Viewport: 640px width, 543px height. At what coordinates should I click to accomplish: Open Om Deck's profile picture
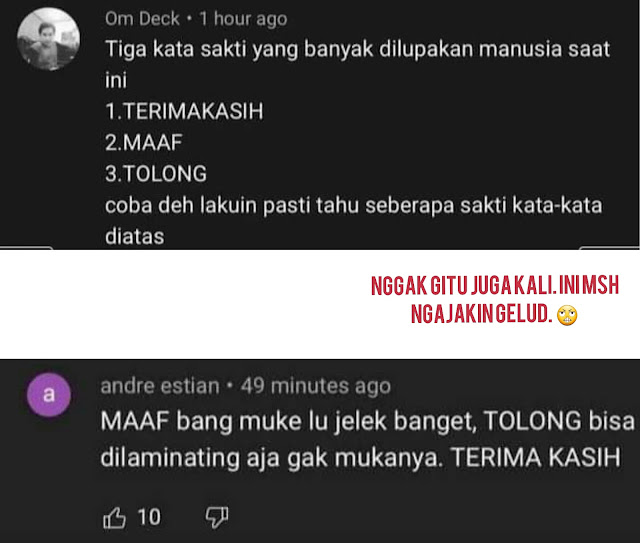pos(48,39)
